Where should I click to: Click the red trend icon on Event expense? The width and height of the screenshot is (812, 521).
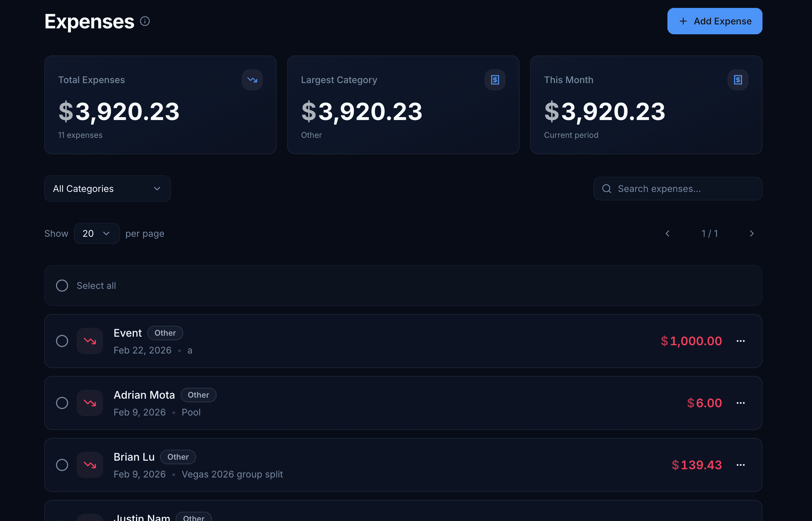pos(90,341)
